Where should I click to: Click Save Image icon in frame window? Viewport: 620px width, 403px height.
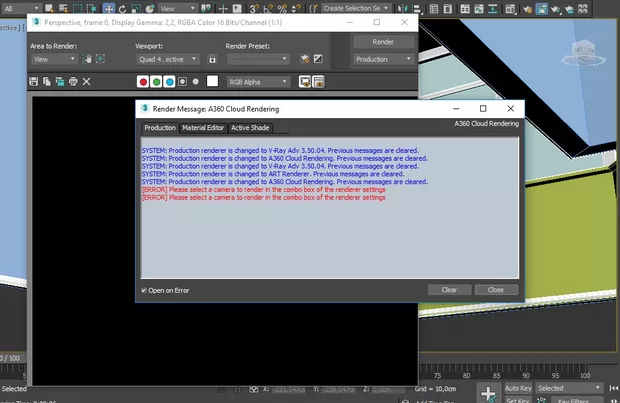[x=34, y=82]
